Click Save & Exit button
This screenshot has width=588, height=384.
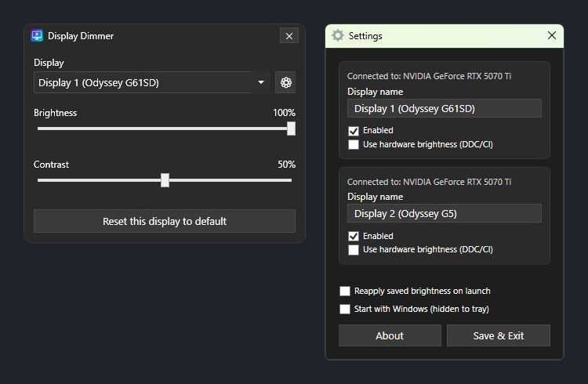499,335
